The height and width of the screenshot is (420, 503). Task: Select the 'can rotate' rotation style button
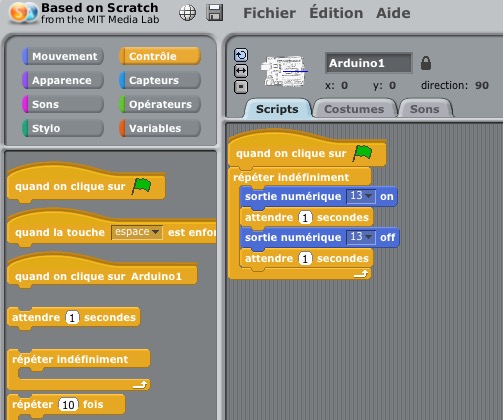(x=241, y=55)
